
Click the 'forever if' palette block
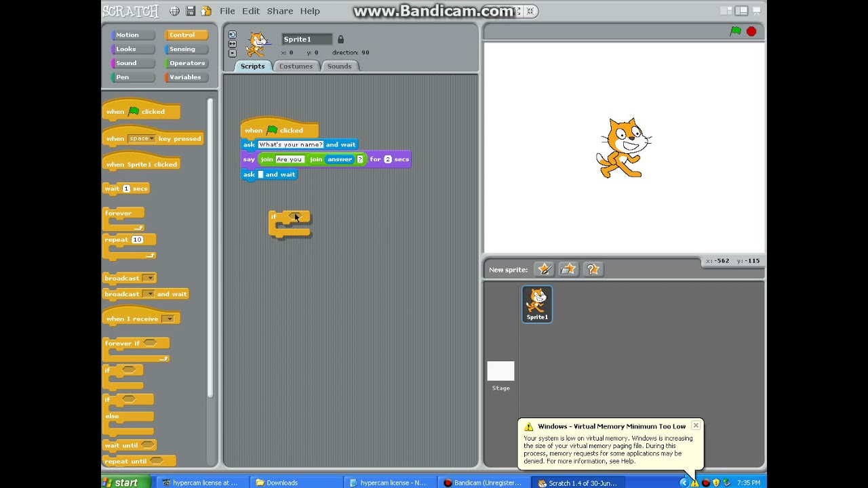pyautogui.click(x=136, y=349)
